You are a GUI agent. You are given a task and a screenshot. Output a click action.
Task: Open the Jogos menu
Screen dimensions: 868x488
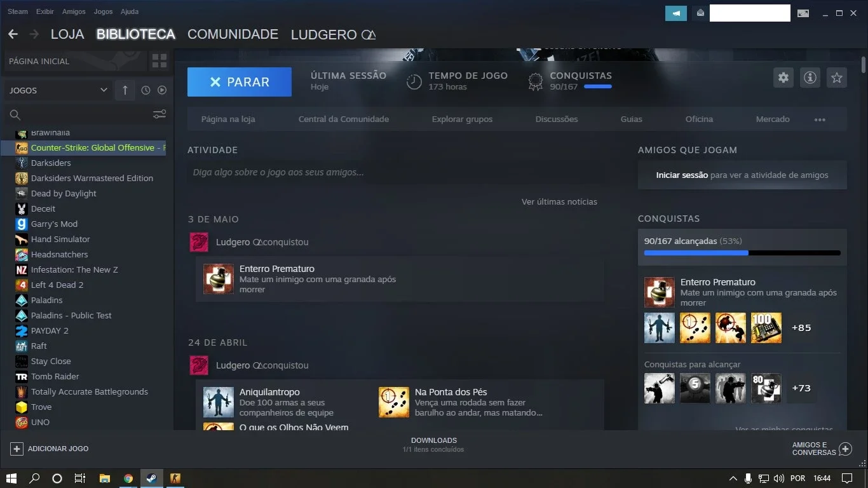tap(103, 11)
